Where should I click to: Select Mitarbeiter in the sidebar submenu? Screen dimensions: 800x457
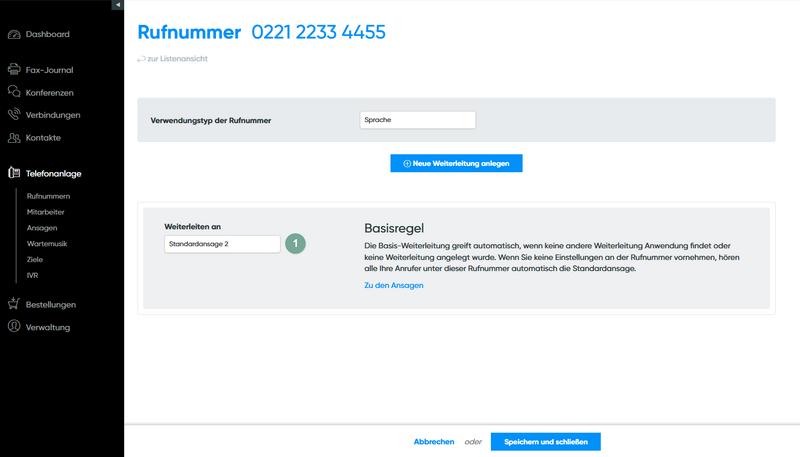coord(47,212)
